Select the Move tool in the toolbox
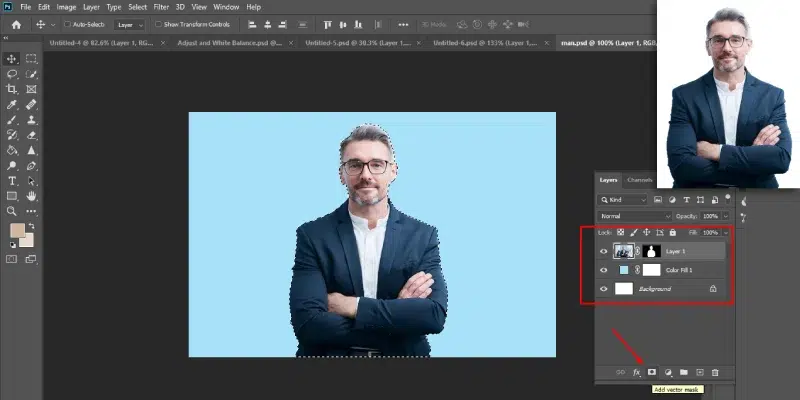 point(12,59)
